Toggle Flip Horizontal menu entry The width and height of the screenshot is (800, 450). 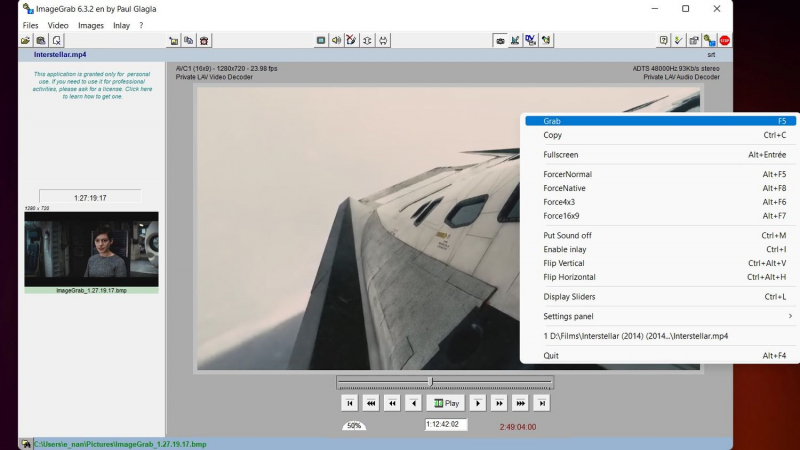pyautogui.click(x=660, y=277)
